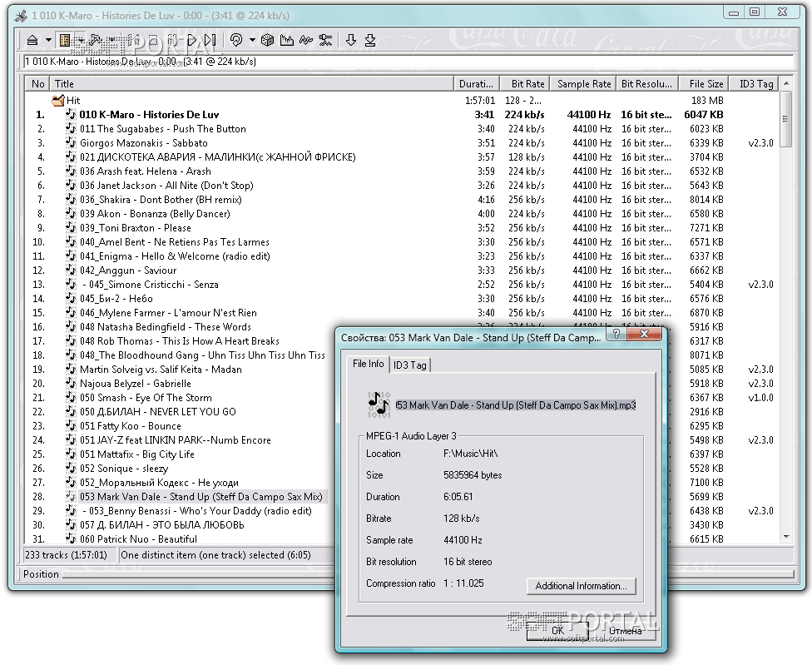Sort playlist by Title column header
The width and height of the screenshot is (812, 665).
[252, 83]
